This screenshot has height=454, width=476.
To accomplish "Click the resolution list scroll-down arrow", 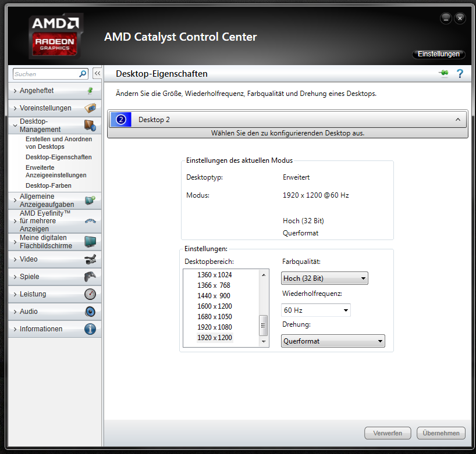I will (x=264, y=341).
